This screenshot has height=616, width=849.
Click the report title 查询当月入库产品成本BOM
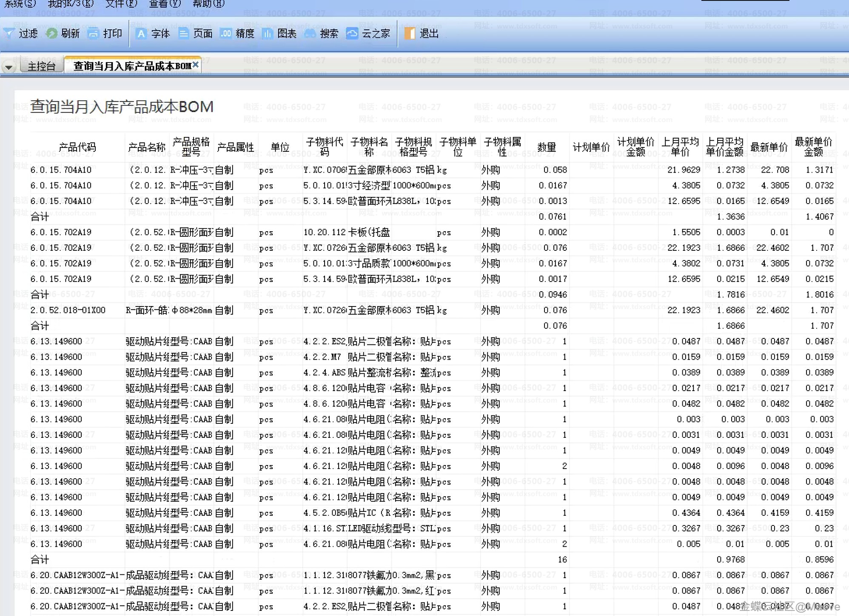tap(122, 106)
